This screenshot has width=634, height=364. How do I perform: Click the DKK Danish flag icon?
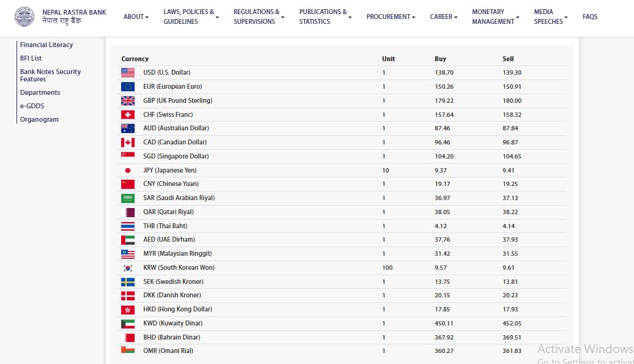(x=128, y=295)
